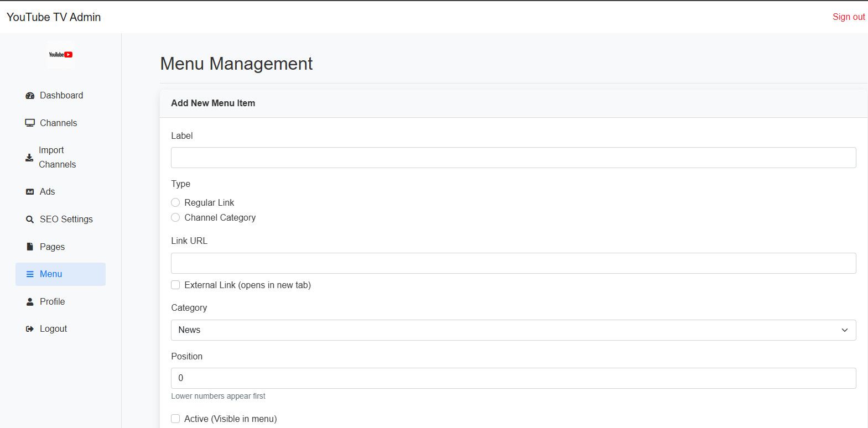Click the Profile user icon
The height and width of the screenshot is (428, 868).
30,302
